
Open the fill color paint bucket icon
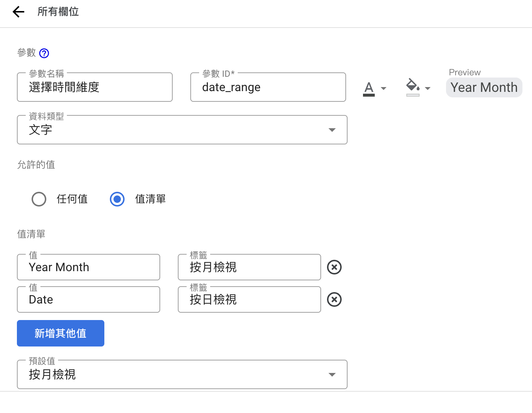(413, 87)
